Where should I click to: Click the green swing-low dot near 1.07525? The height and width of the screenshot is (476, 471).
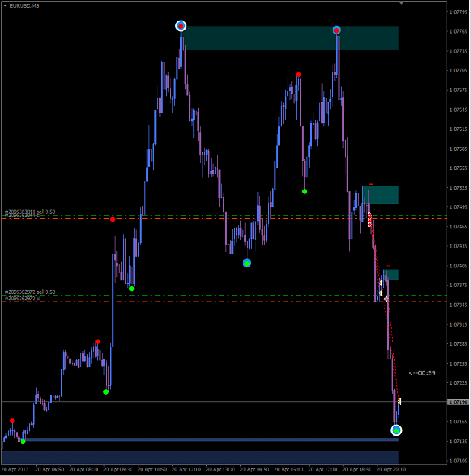[x=304, y=192]
